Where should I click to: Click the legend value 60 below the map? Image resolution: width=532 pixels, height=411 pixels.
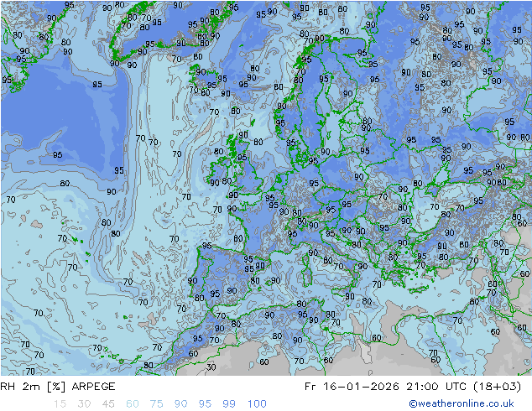tap(133, 403)
